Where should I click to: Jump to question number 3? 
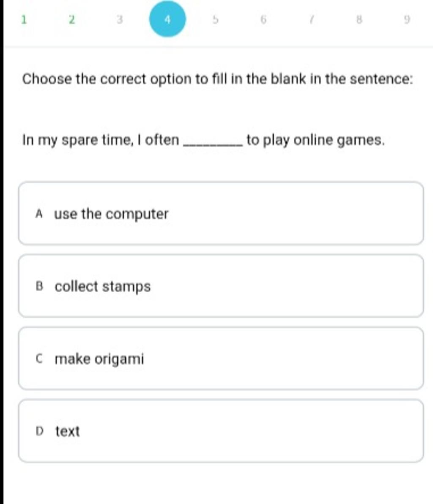pos(120,19)
